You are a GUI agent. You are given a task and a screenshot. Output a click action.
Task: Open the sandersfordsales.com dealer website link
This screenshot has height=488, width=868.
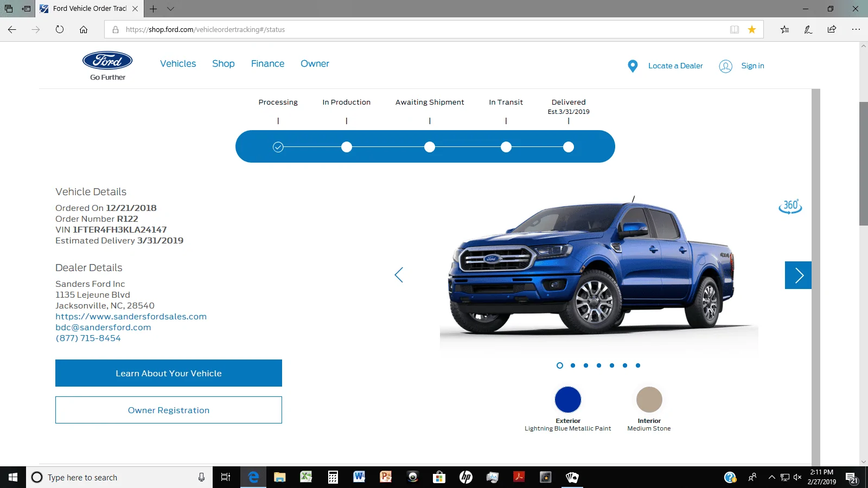coord(131,317)
